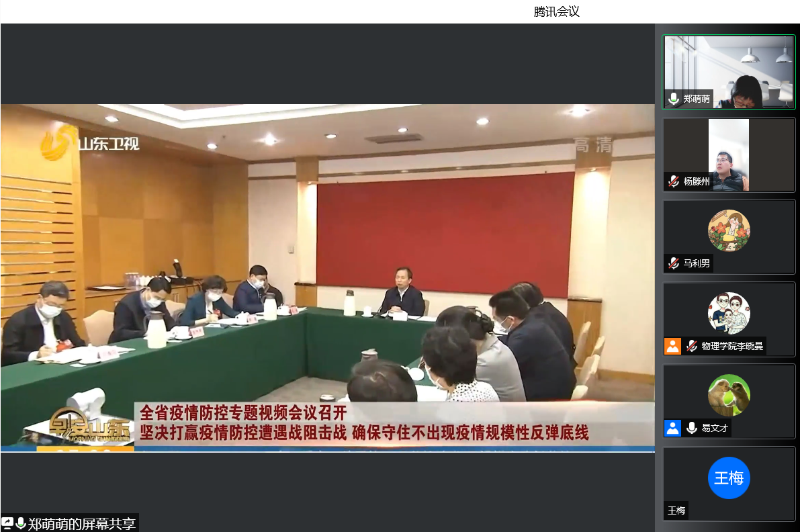The image size is (800, 532).
Task: Click 马利男's muted microphone icon
Action: pyautogui.click(x=674, y=263)
